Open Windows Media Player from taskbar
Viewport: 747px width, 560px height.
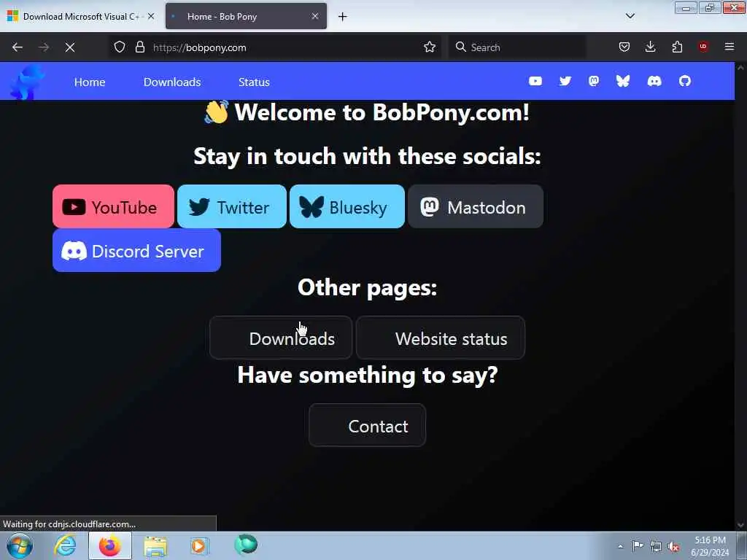[199, 545]
